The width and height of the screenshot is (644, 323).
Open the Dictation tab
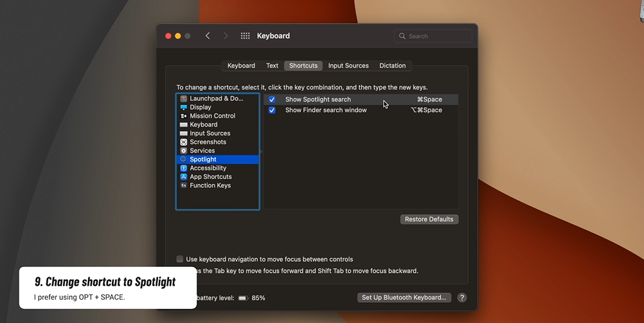(x=392, y=66)
